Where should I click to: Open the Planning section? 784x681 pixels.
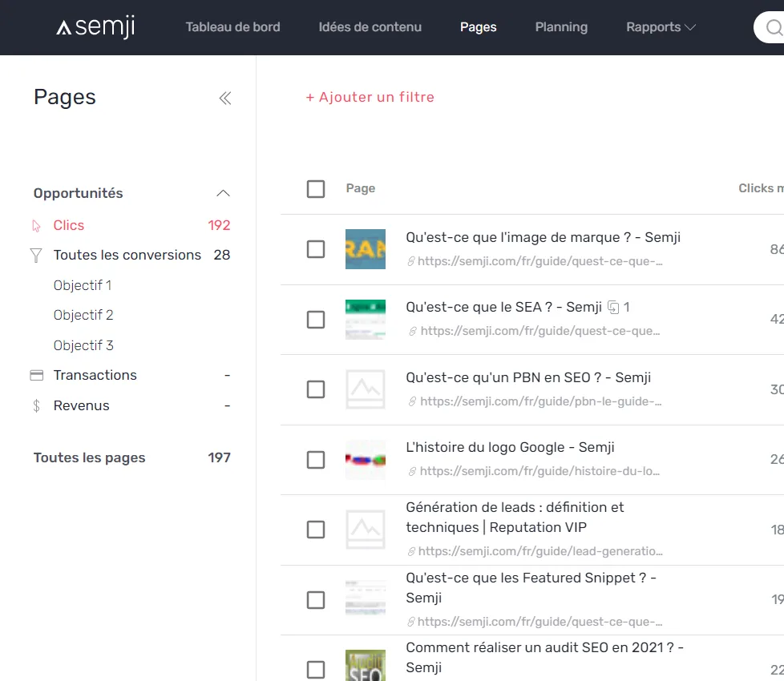(x=561, y=27)
